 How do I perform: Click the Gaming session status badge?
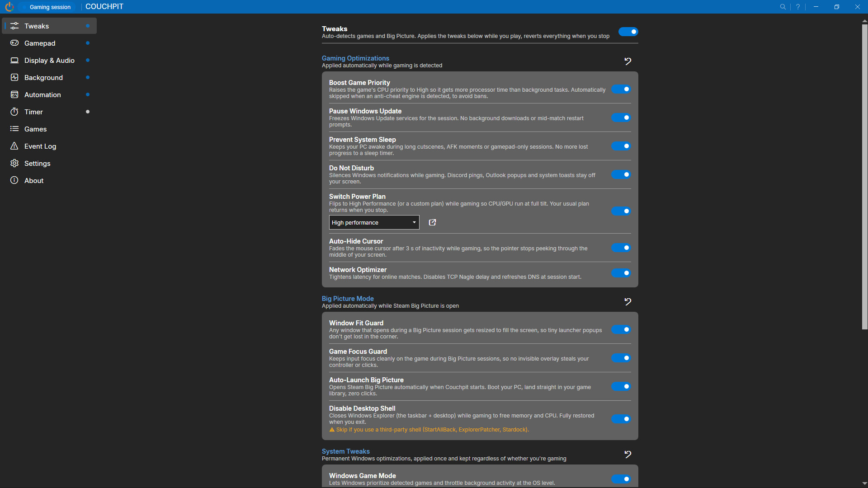pyautogui.click(x=47, y=7)
